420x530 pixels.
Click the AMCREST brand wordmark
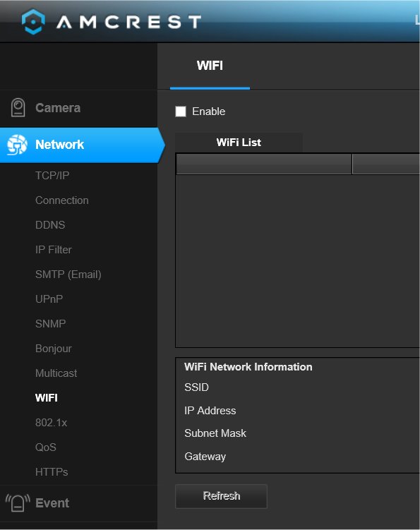point(129,22)
